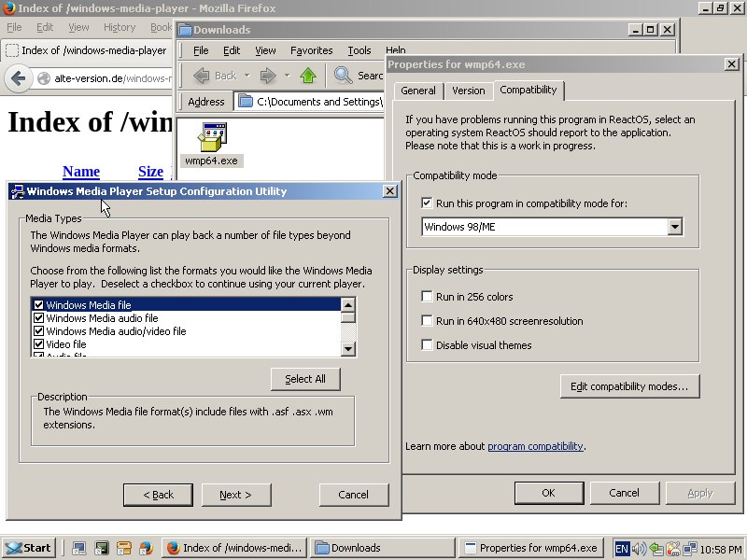Uncheck 'Windows Media audio/video file' checkbox
The image size is (747, 560).
click(x=38, y=331)
